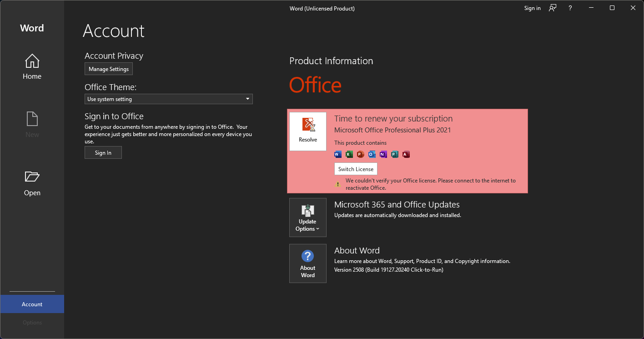Click the Excel icon in product contents

(x=349, y=154)
